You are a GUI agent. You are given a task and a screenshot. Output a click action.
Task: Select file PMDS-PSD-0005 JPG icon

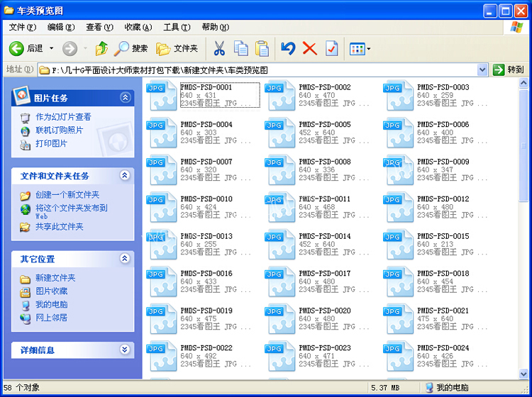coord(280,133)
